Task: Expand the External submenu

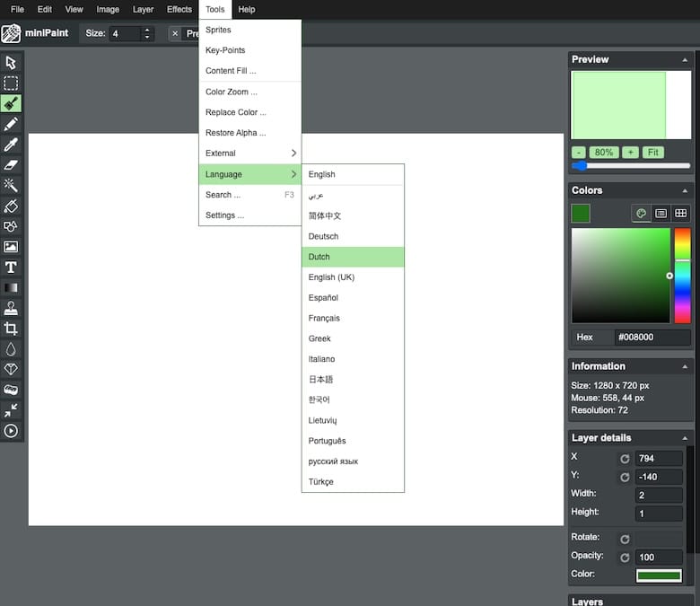Action: tap(250, 154)
